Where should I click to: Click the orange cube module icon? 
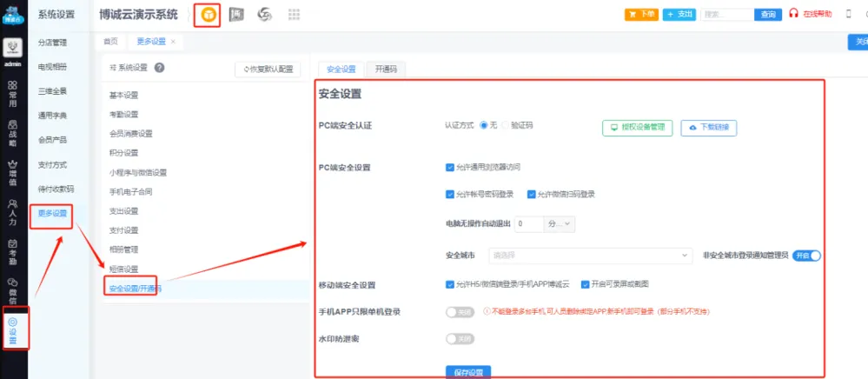pyautogui.click(x=207, y=15)
